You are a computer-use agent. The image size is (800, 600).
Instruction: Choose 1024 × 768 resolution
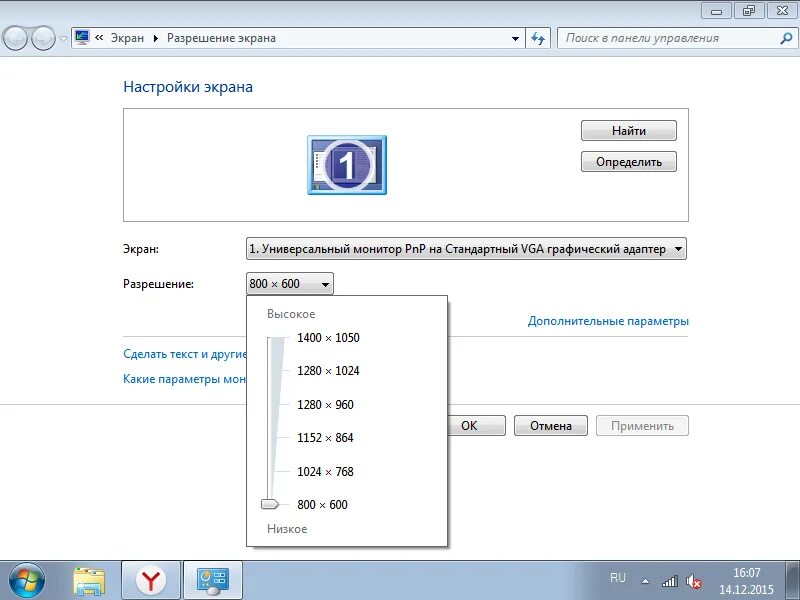[x=325, y=471]
